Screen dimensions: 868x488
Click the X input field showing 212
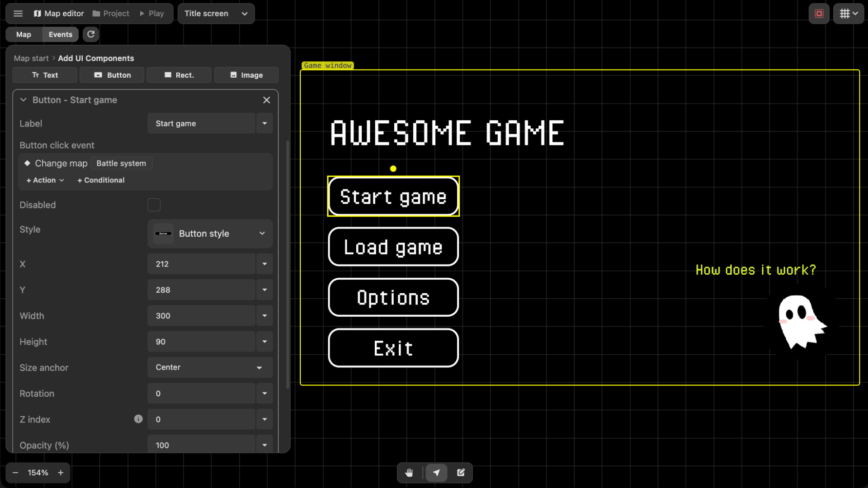tap(202, 264)
